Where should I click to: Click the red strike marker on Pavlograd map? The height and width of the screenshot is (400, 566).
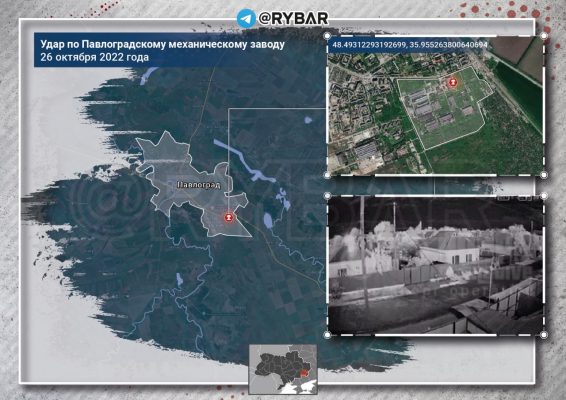tap(228, 218)
